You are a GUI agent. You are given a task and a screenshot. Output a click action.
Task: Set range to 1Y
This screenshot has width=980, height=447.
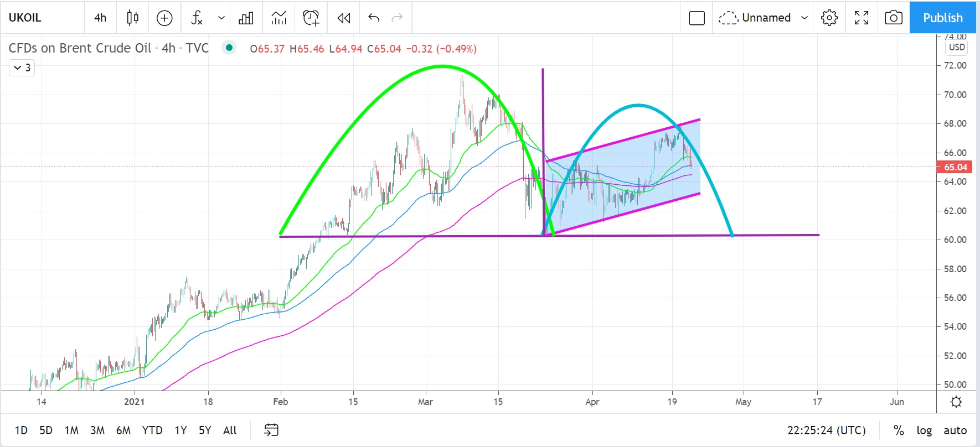[180, 430]
